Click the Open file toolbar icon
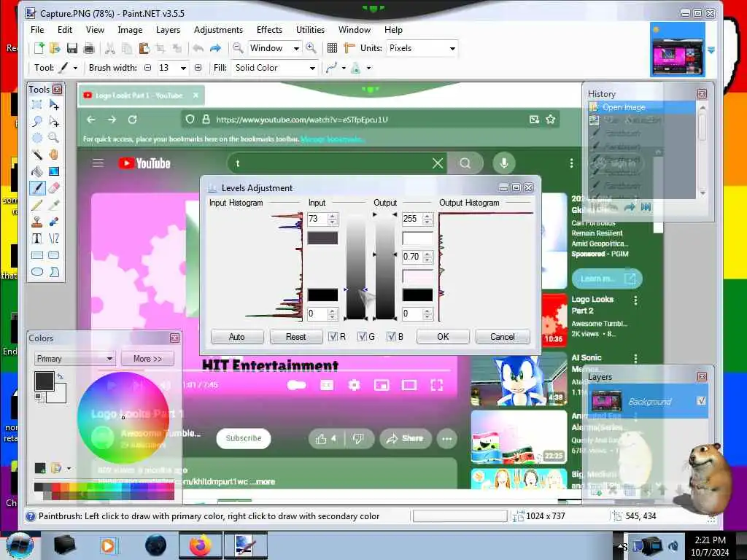 [x=55, y=48]
